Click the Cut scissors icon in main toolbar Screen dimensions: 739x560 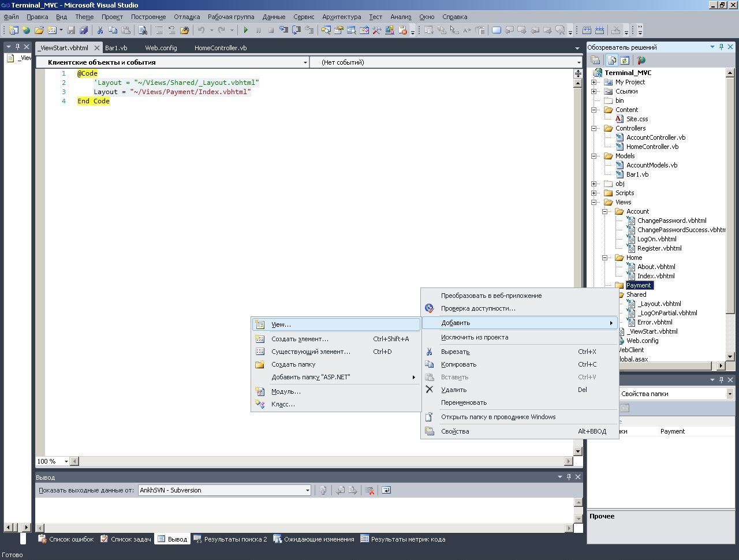click(x=100, y=30)
